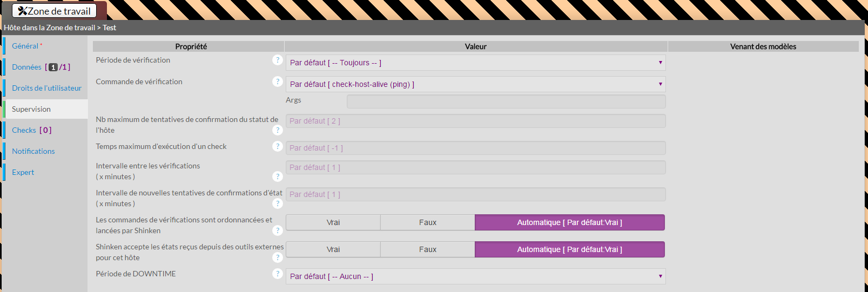Click the Zone de travail button
The image size is (868, 292).
click(55, 11)
